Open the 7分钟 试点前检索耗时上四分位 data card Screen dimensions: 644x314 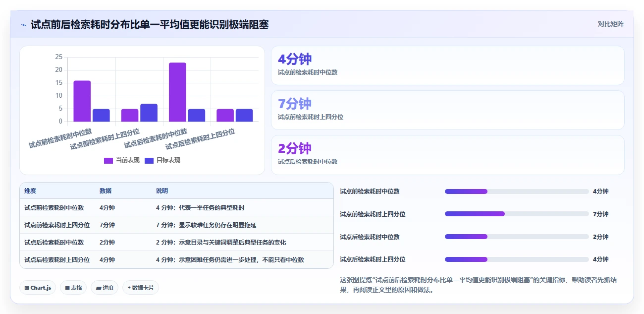[x=447, y=110]
